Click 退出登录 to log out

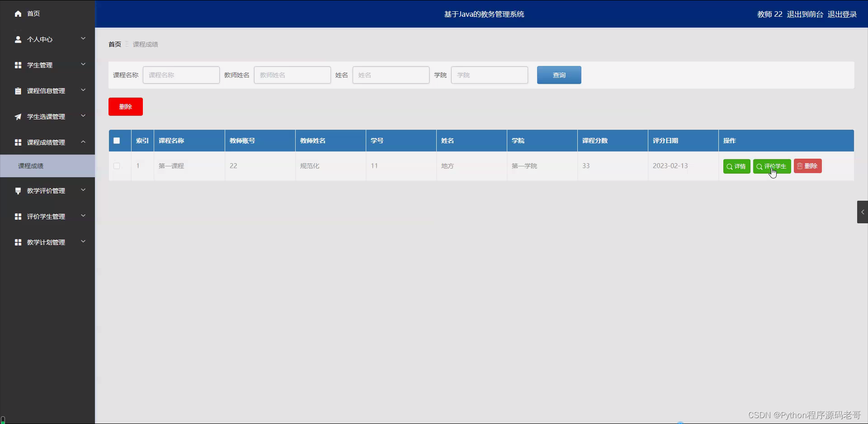[842, 14]
